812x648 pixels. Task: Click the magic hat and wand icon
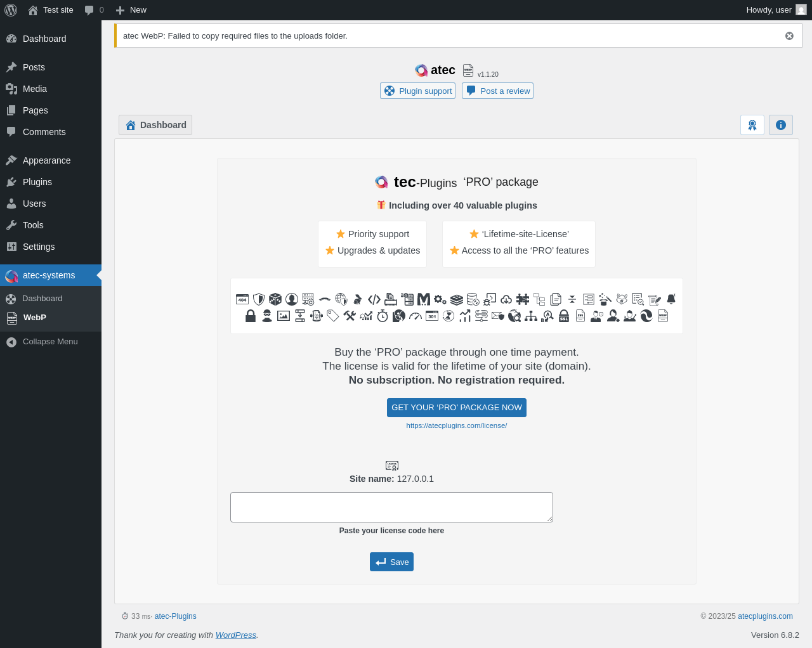click(605, 299)
